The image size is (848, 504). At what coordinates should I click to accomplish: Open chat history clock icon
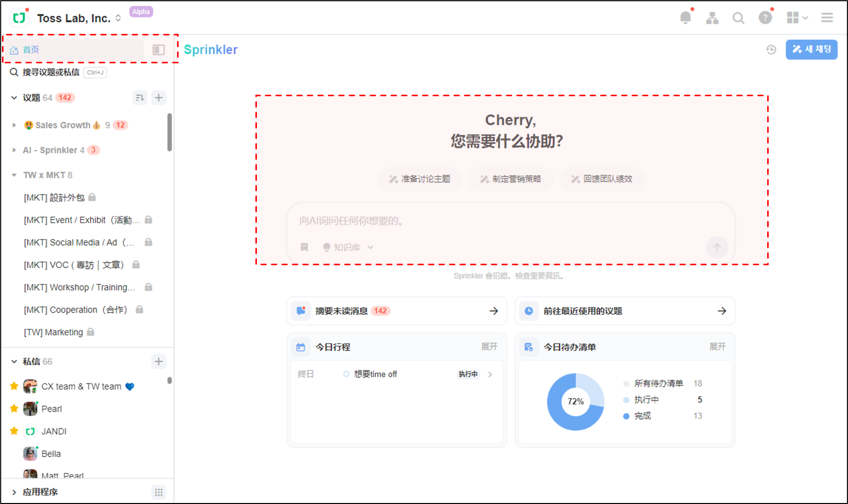pyautogui.click(x=771, y=50)
